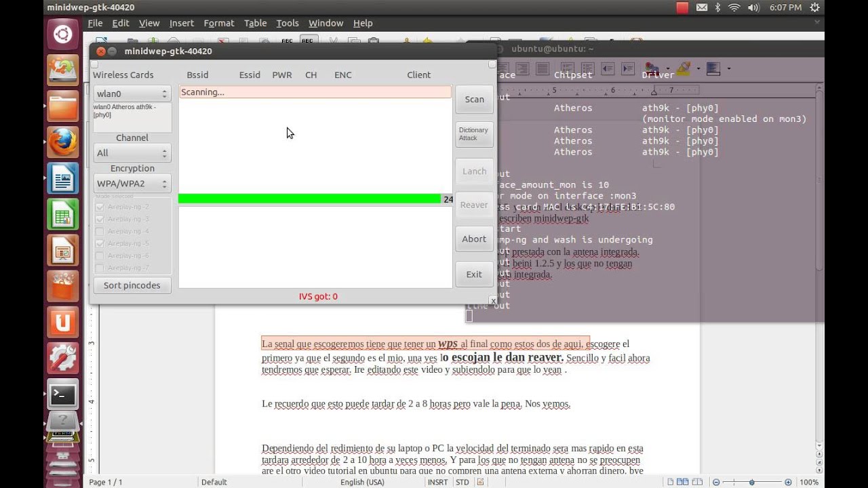Click the Scanning... list row
The height and width of the screenshot is (488, 868).
[x=315, y=92]
